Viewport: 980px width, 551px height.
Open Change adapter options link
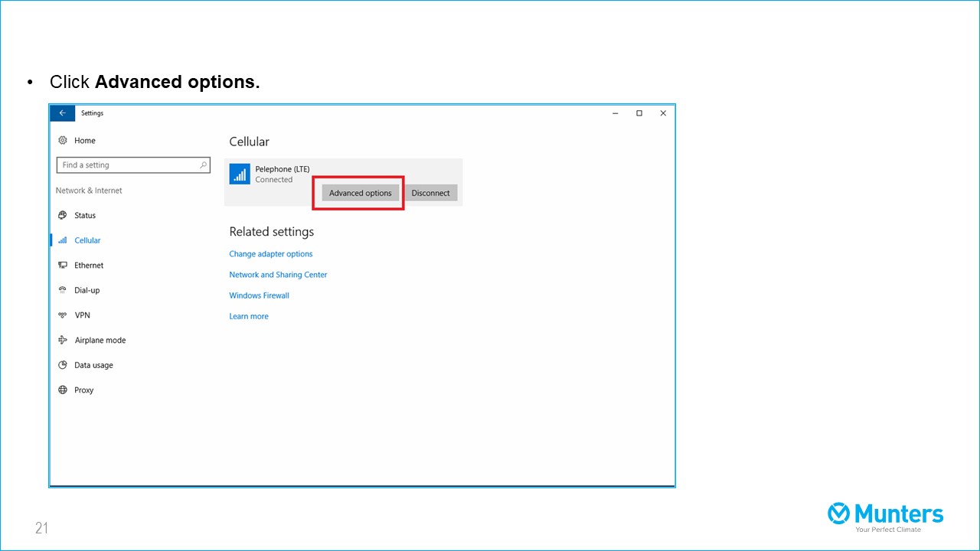tap(271, 254)
